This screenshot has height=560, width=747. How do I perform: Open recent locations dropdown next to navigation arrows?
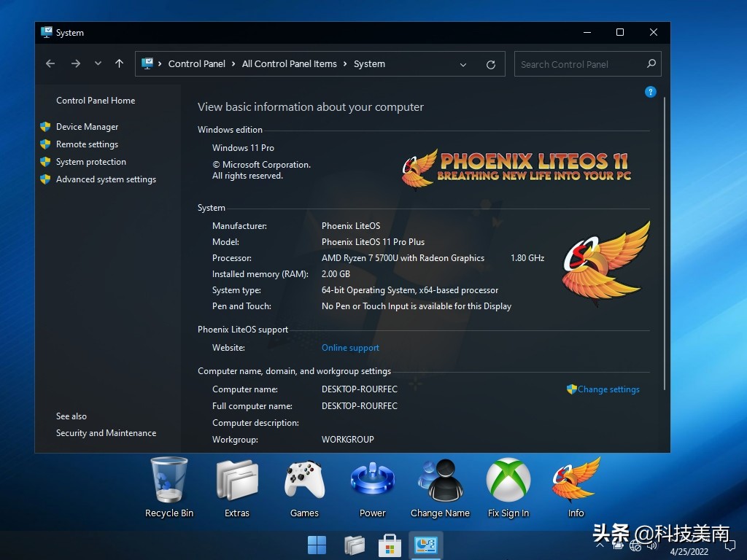[x=98, y=64]
